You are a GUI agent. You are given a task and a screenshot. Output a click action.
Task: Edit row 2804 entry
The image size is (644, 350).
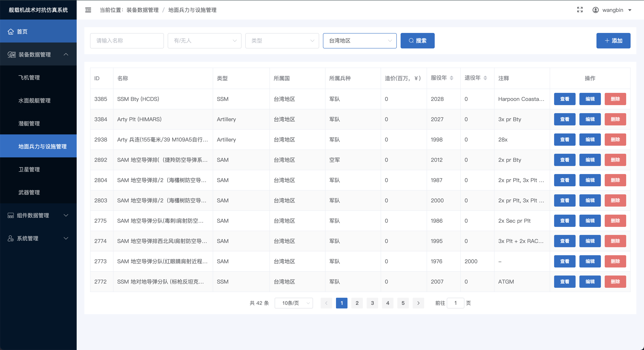590,180
